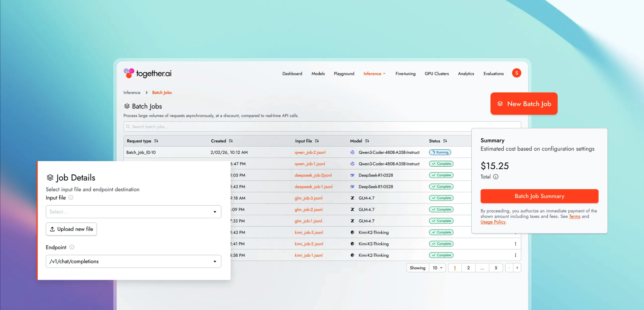Click Kimi icon in kimi_job-3.jsonl row
644x310 pixels.
coord(352,232)
